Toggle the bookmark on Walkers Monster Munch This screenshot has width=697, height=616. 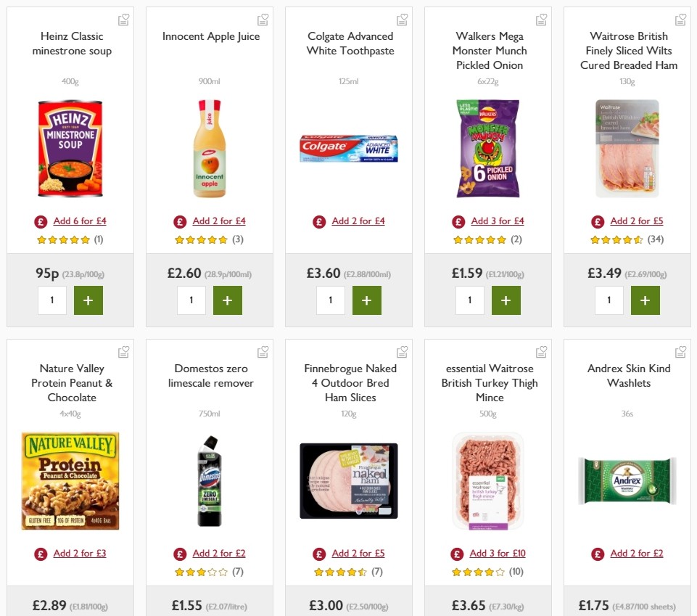click(541, 20)
